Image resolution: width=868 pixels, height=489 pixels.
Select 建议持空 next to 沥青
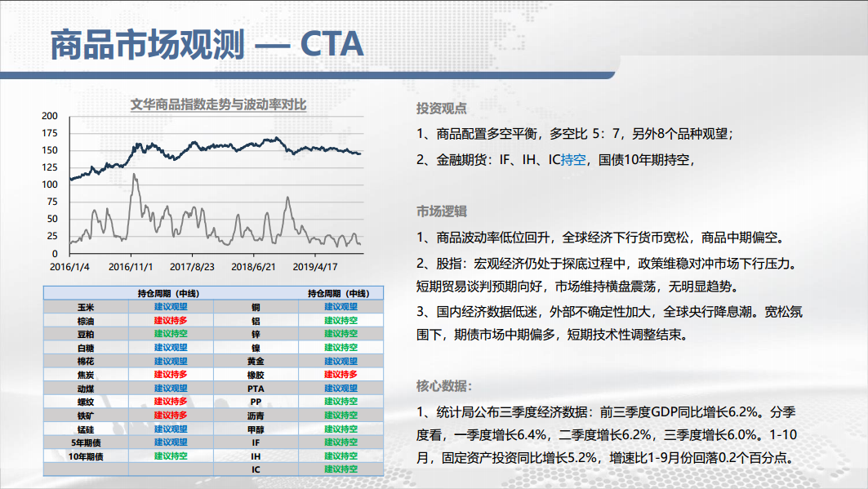point(341,416)
